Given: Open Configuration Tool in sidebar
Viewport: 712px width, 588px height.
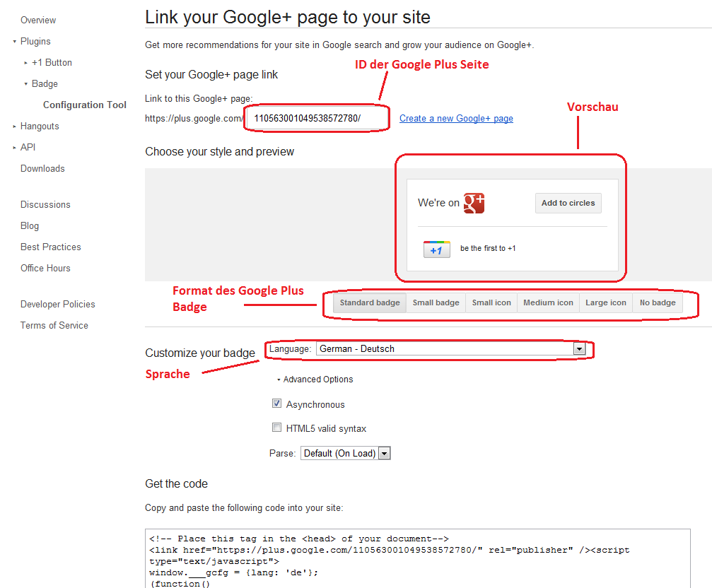Looking at the screenshot, I should 84,105.
